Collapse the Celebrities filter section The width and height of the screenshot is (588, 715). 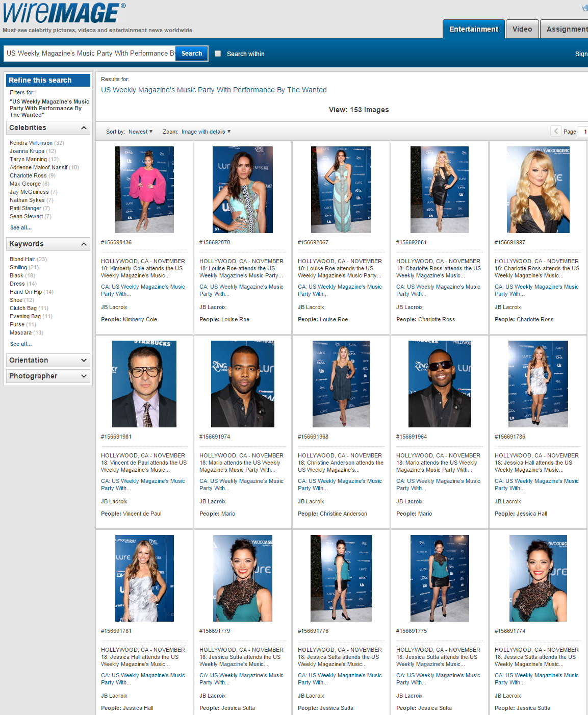[x=84, y=127]
